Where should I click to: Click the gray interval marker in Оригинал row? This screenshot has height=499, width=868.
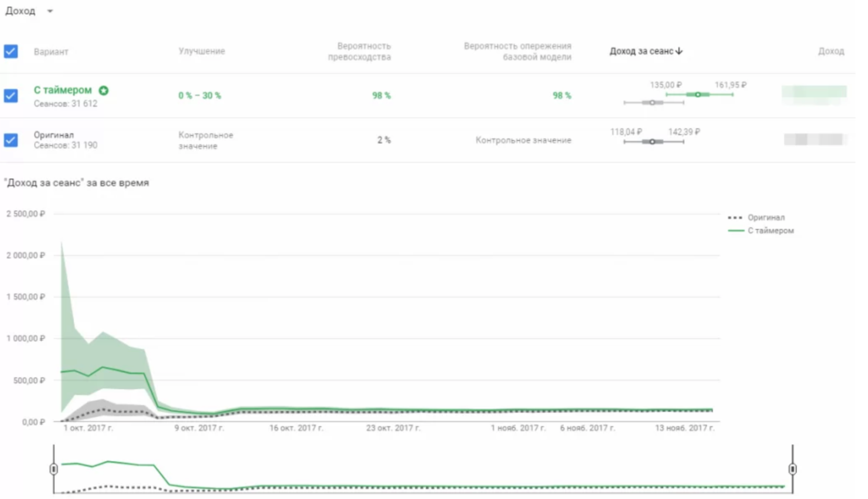(652, 142)
